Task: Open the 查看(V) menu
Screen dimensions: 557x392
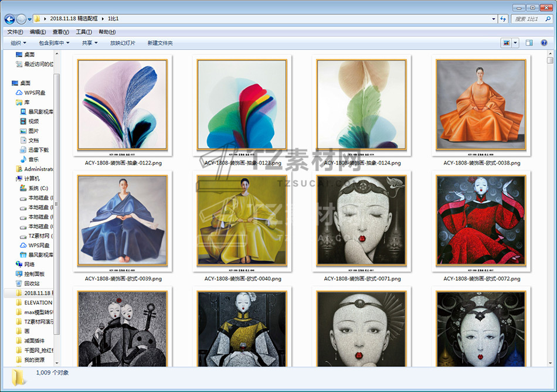Action: pyautogui.click(x=60, y=32)
